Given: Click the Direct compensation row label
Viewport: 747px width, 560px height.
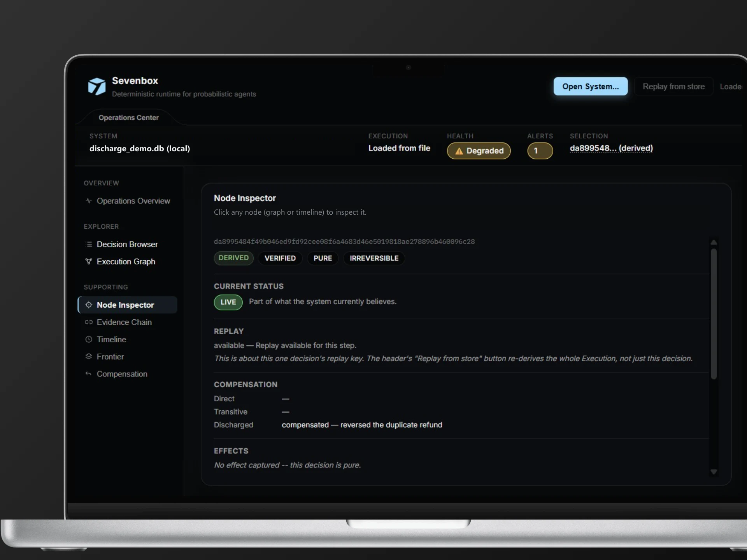Looking at the screenshot, I should tap(224, 399).
